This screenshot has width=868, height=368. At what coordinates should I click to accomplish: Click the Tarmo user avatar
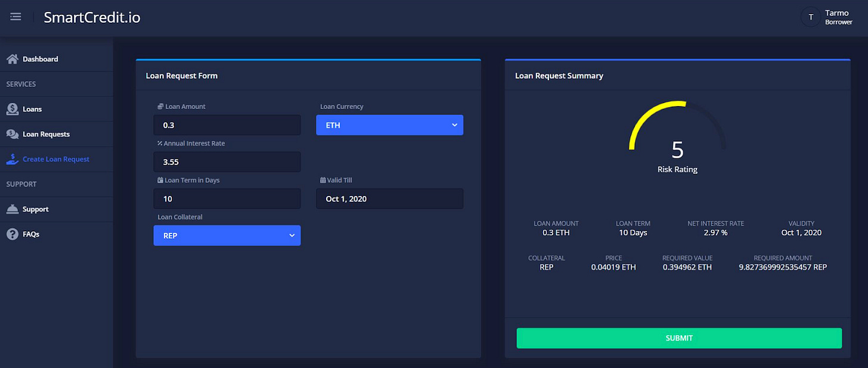coord(810,17)
